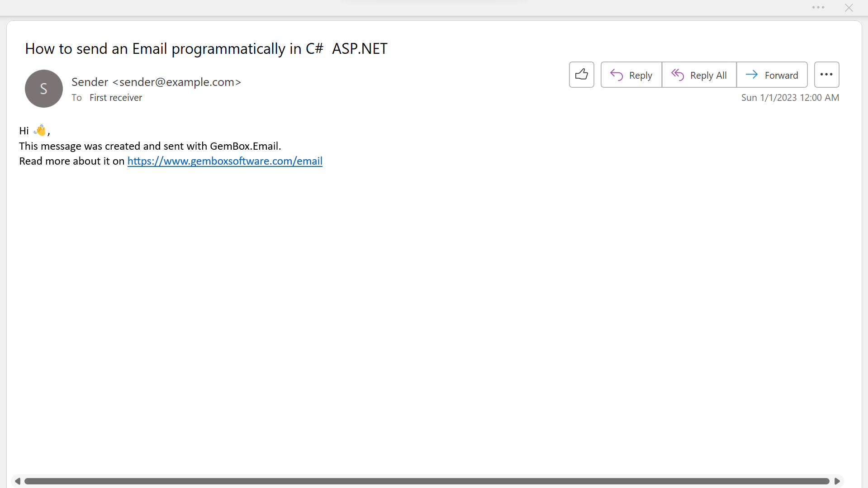Open more actions menu beside Forward
This screenshot has height=488, width=868.
826,75
